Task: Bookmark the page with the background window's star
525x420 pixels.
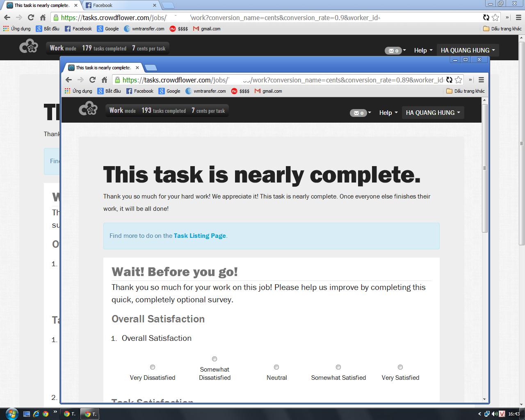Action: pos(495,18)
